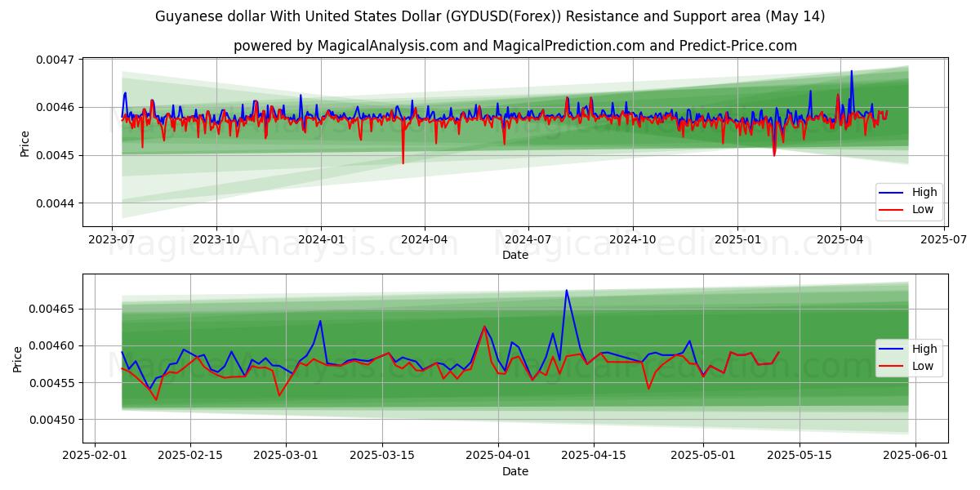980x490 pixels.
Task: Click the 2023-10 x-axis tick label
Action: coord(216,240)
